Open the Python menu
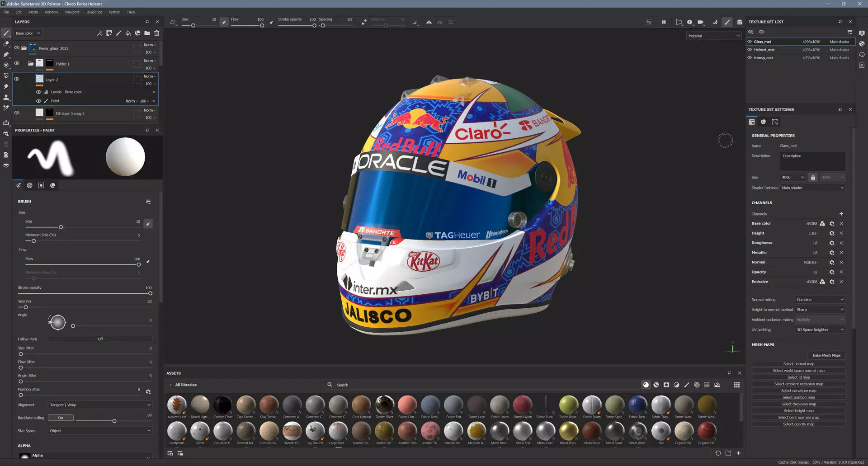This screenshot has height=466, width=868. (x=114, y=12)
